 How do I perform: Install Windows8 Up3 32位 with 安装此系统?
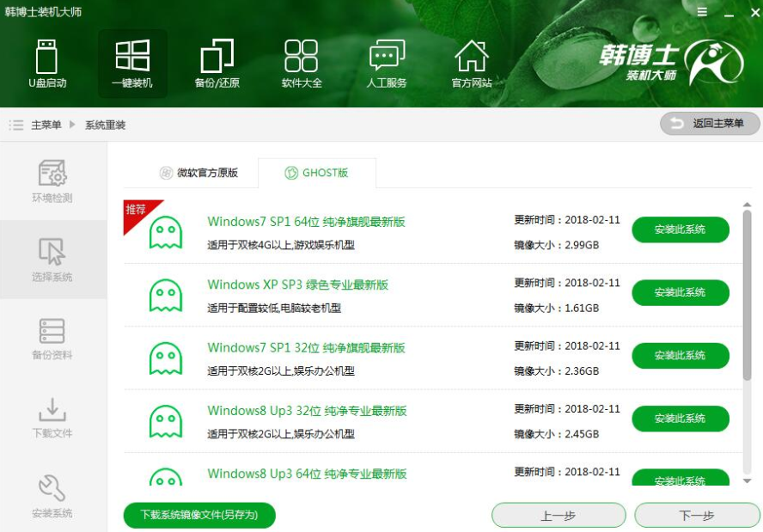(x=681, y=419)
